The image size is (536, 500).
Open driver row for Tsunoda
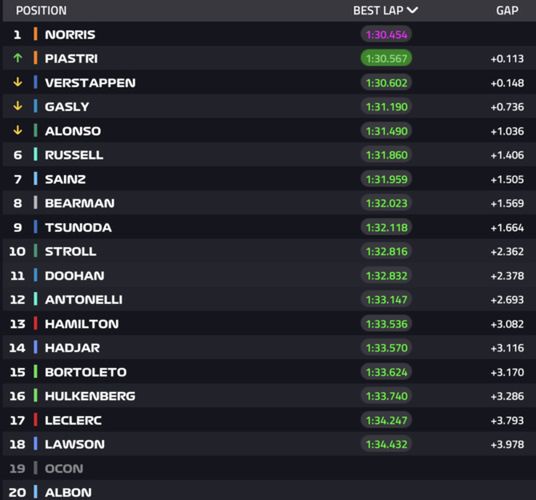[269, 227]
